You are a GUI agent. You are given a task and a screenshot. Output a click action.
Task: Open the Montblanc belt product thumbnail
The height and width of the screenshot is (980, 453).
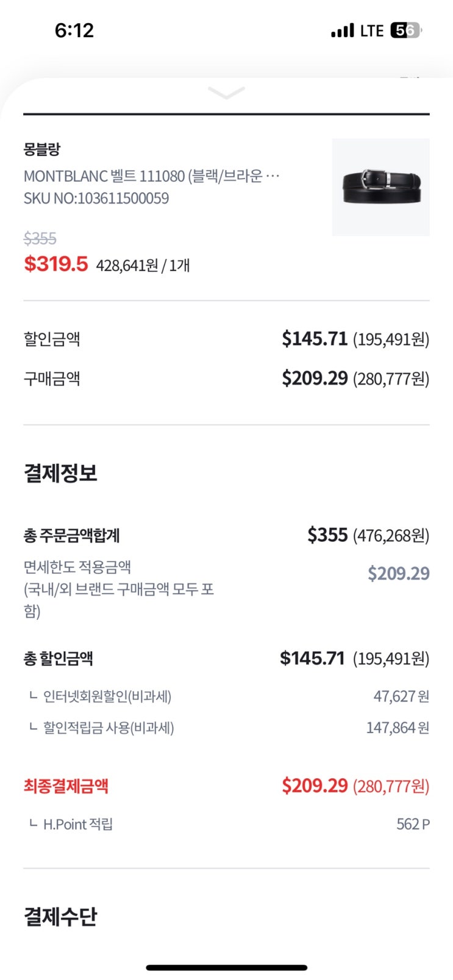(380, 187)
